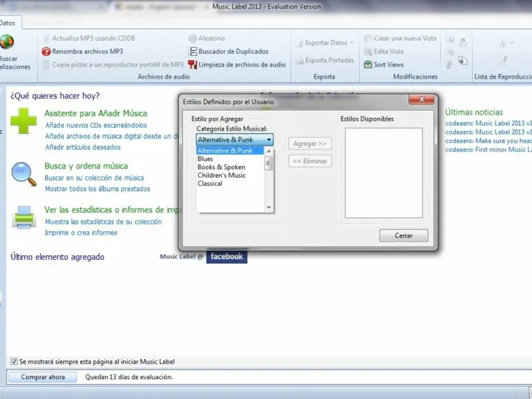Click the Sort Views icon
This screenshot has height=399, width=532.
(368, 65)
